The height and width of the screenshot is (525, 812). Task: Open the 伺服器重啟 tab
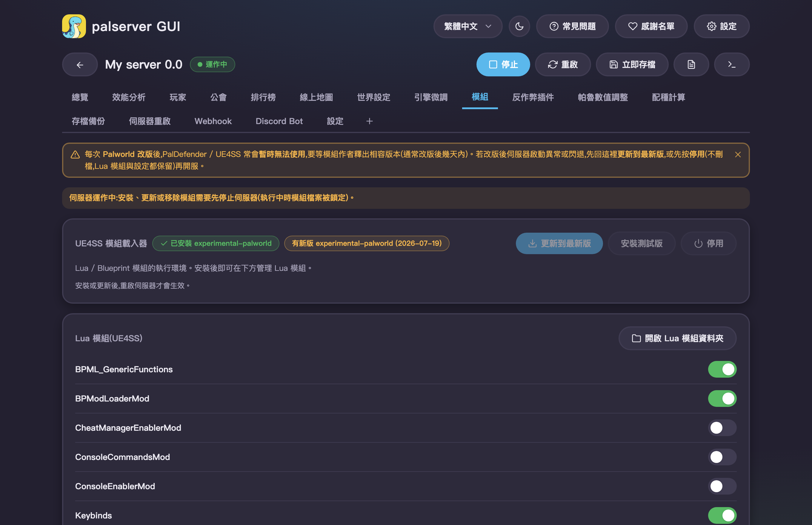pyautogui.click(x=150, y=121)
